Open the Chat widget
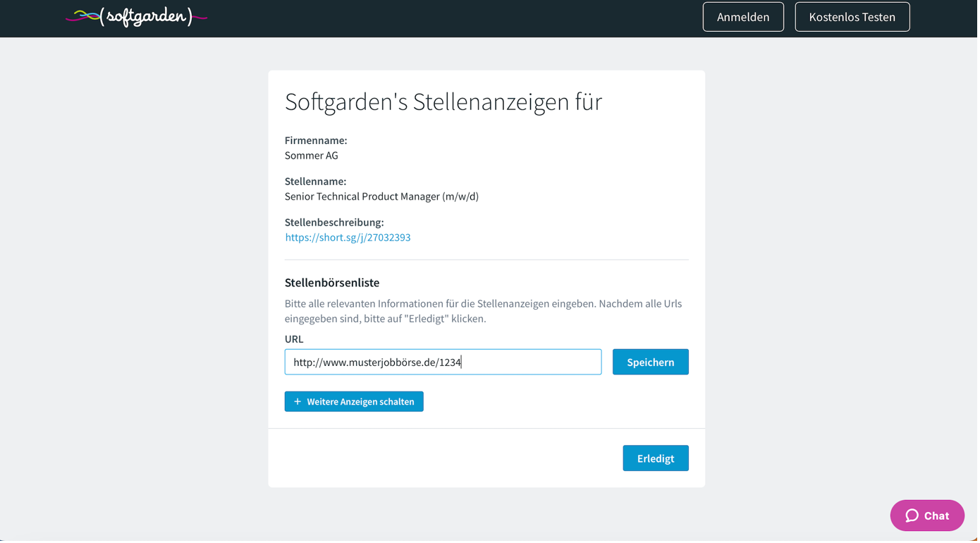Viewport: 980px width, 543px height. [927, 516]
